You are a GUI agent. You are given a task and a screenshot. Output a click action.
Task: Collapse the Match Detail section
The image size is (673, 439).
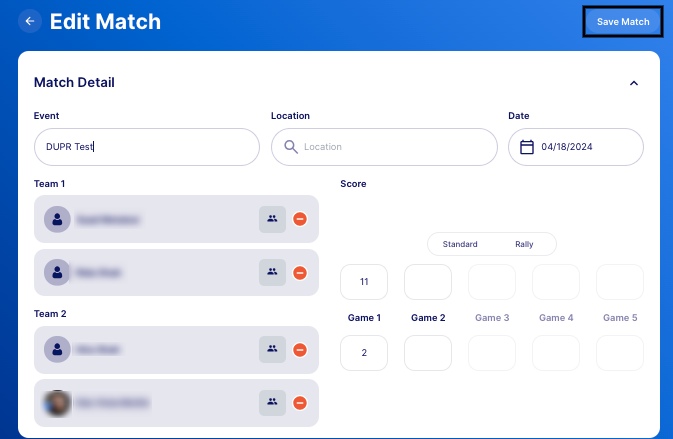(x=633, y=83)
